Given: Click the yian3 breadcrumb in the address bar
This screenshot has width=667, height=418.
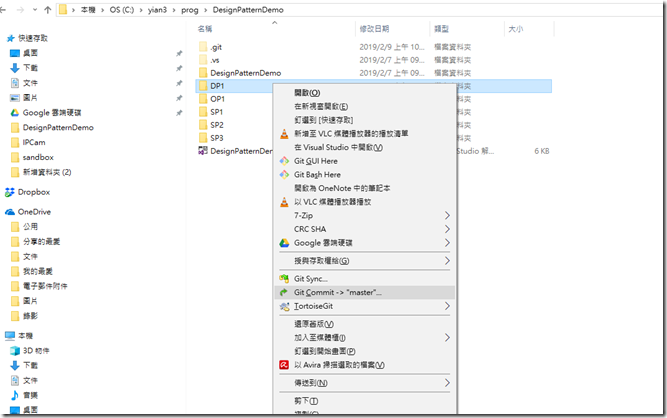Looking at the screenshot, I should 157,10.
